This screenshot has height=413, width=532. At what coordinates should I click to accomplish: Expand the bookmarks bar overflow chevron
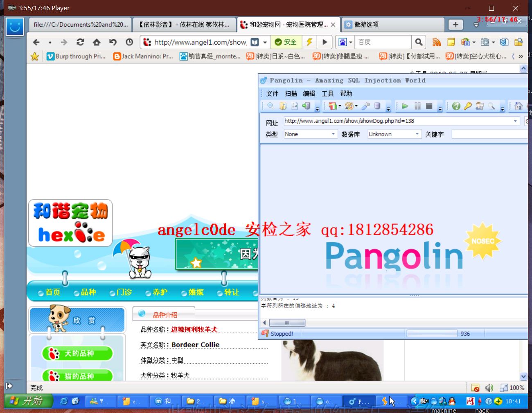pyautogui.click(x=521, y=56)
